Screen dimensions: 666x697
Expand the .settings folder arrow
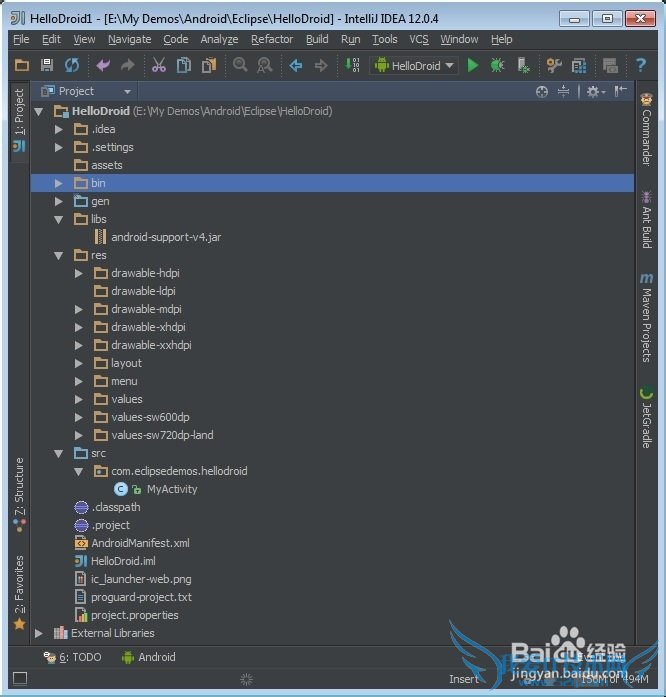click(x=59, y=147)
